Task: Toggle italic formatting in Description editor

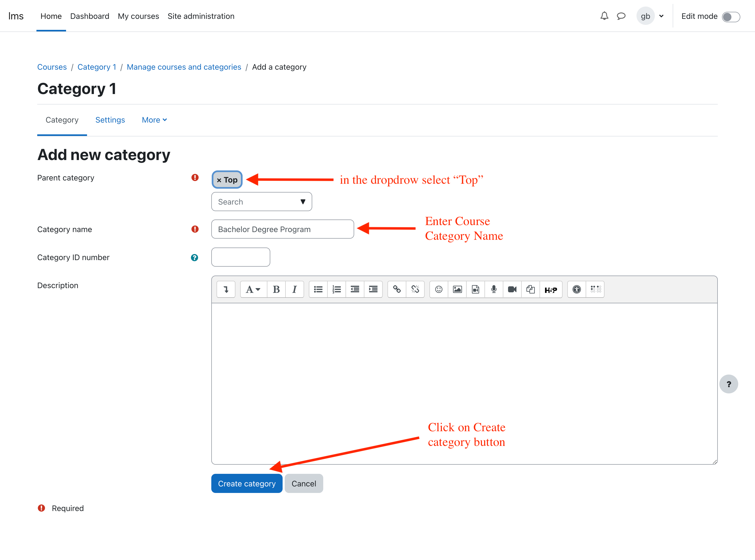Action: point(294,289)
